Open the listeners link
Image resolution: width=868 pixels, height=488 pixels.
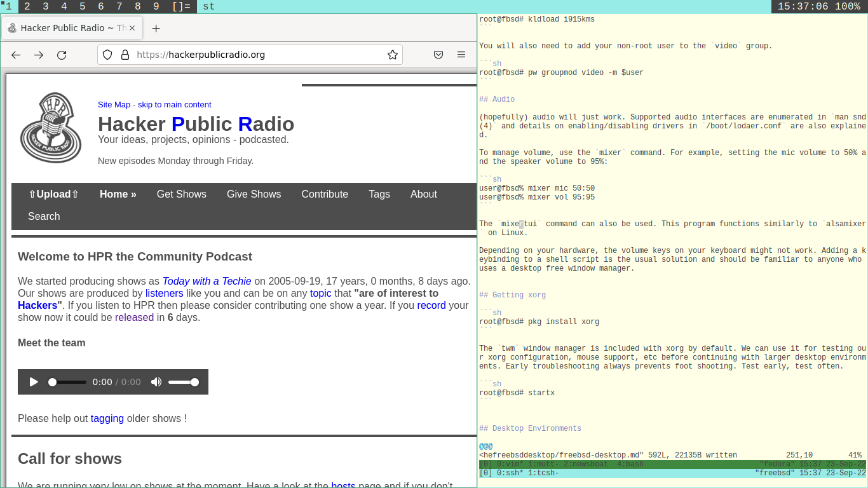pos(164,294)
